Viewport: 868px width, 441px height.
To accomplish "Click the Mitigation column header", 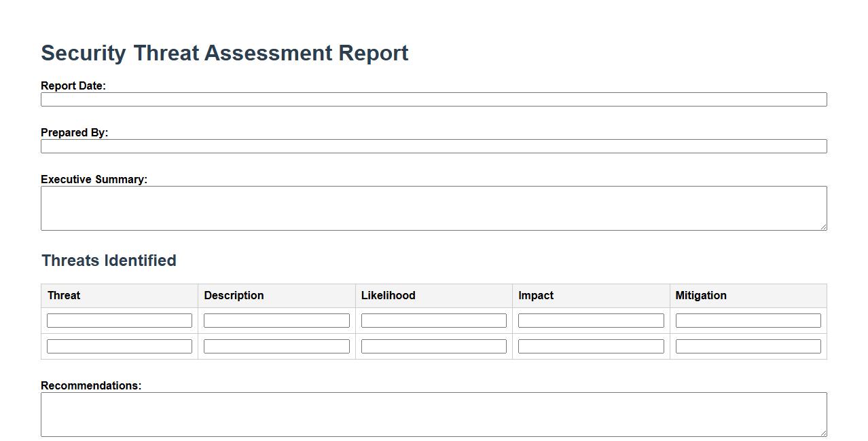I will 701,296.
